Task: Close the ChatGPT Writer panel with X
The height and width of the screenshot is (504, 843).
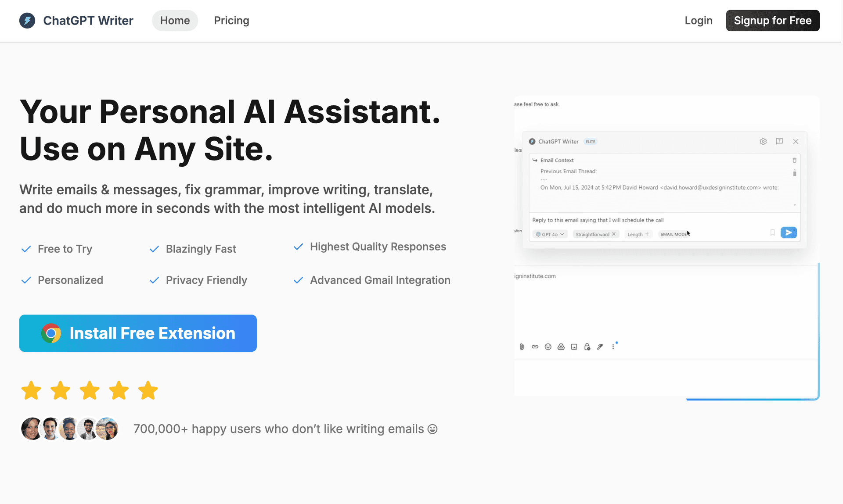Action: click(x=796, y=141)
